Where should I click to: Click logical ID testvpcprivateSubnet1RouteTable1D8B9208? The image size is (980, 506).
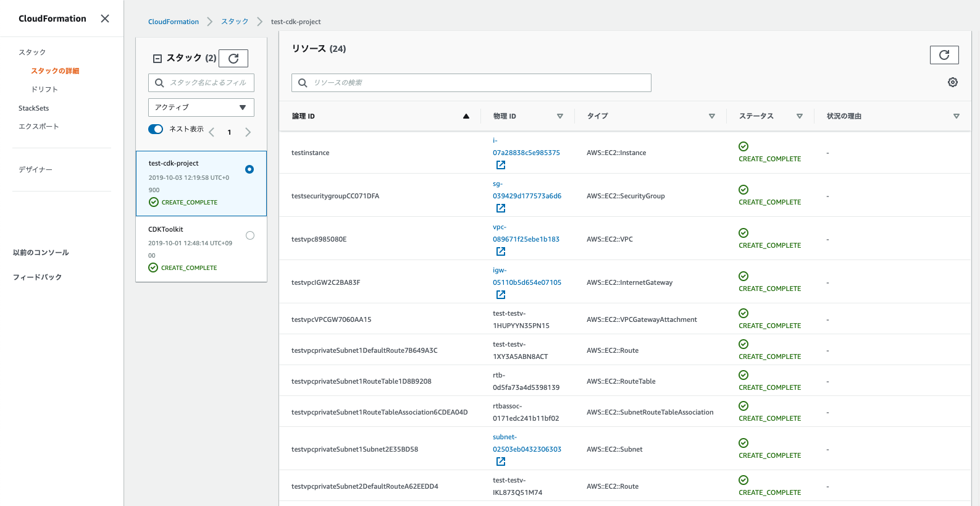coord(361,381)
